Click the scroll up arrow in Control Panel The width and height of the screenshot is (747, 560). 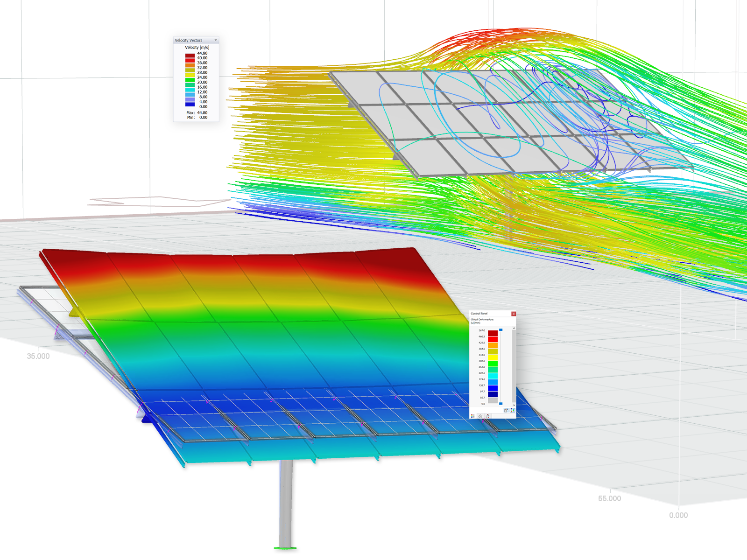(x=514, y=328)
